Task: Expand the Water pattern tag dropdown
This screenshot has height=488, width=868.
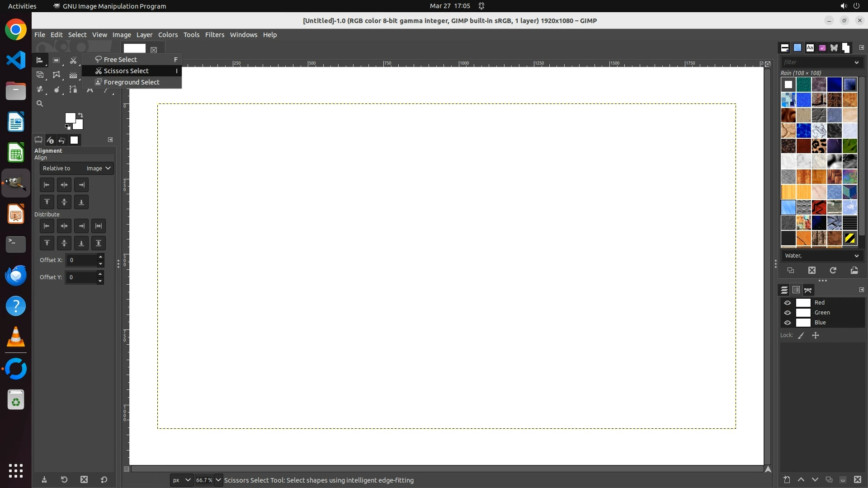Action: point(856,256)
